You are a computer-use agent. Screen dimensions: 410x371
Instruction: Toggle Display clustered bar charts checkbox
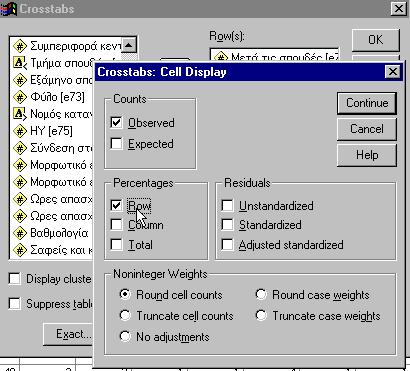pyautogui.click(x=15, y=279)
